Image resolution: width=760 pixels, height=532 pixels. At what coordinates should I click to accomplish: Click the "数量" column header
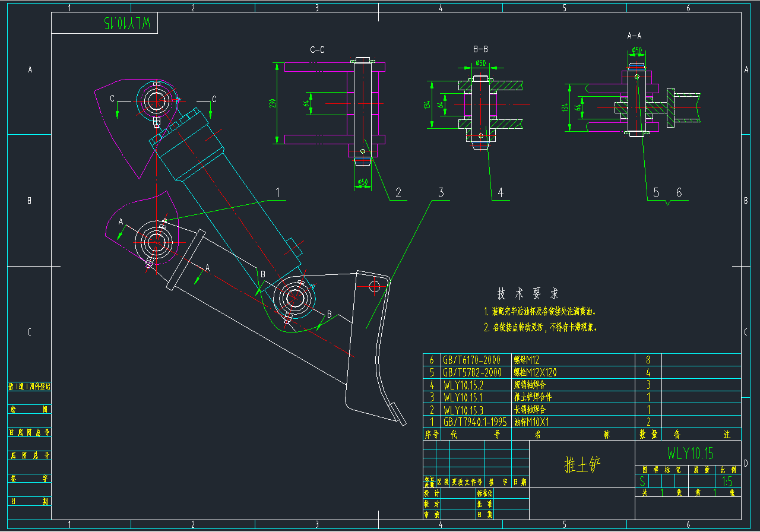[x=648, y=435]
